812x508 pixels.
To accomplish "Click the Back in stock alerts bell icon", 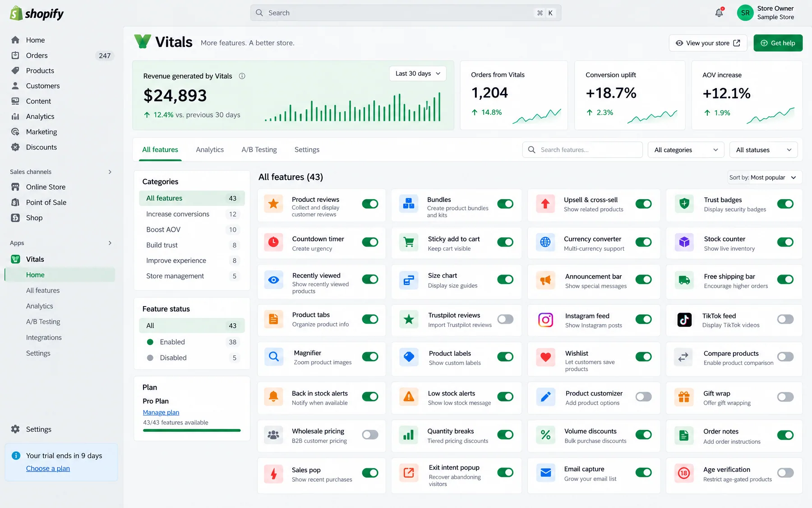I will (x=273, y=397).
